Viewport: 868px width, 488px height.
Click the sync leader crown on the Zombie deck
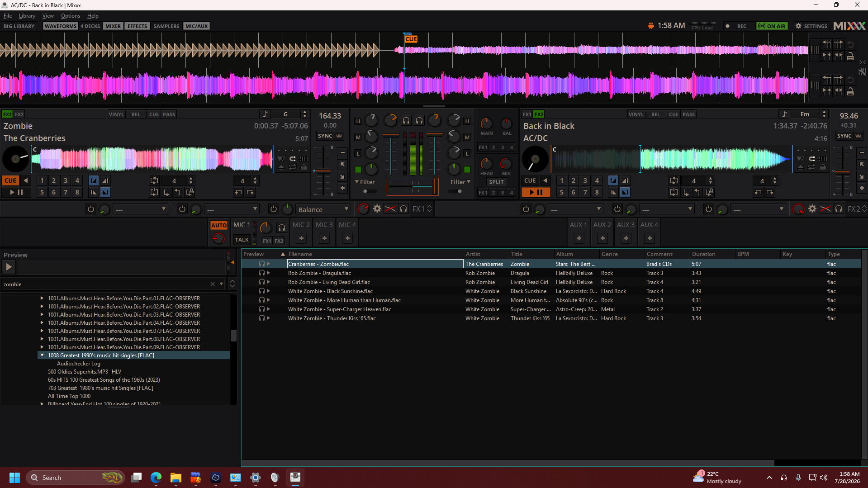[339, 136]
